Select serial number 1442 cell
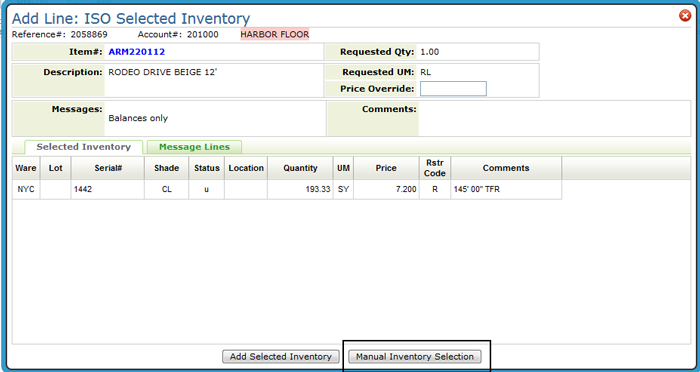This screenshot has width=700, height=372. tap(108, 189)
